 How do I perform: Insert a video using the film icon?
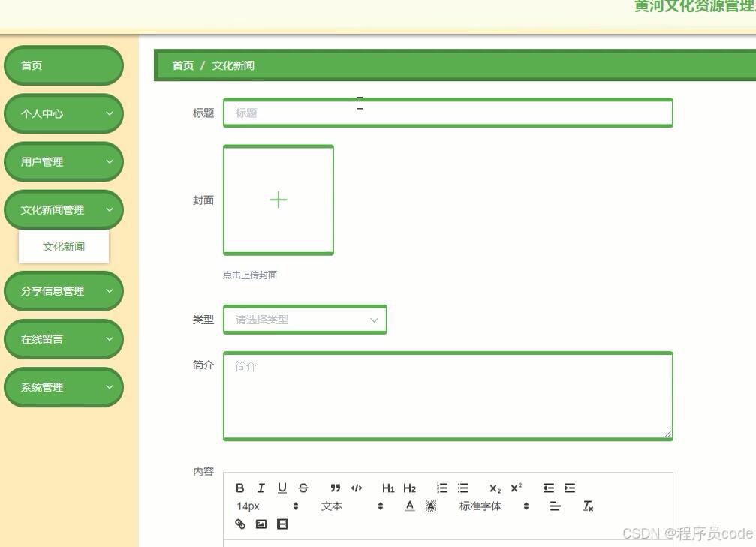point(282,524)
